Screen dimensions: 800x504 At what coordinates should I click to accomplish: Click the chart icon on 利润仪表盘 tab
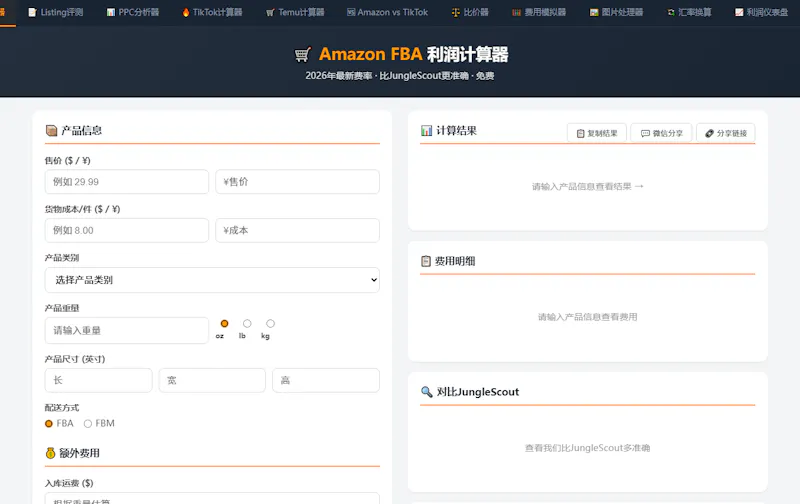tap(739, 12)
